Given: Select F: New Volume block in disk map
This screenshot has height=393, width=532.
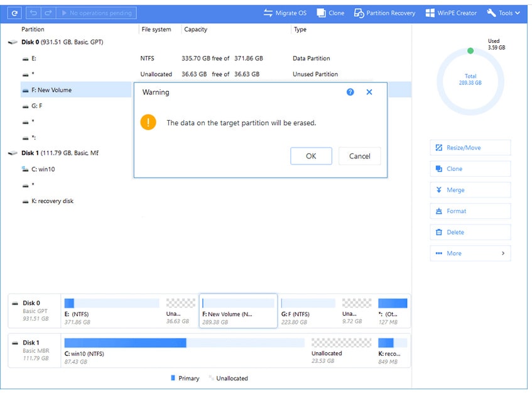Looking at the screenshot, I should click(238, 311).
